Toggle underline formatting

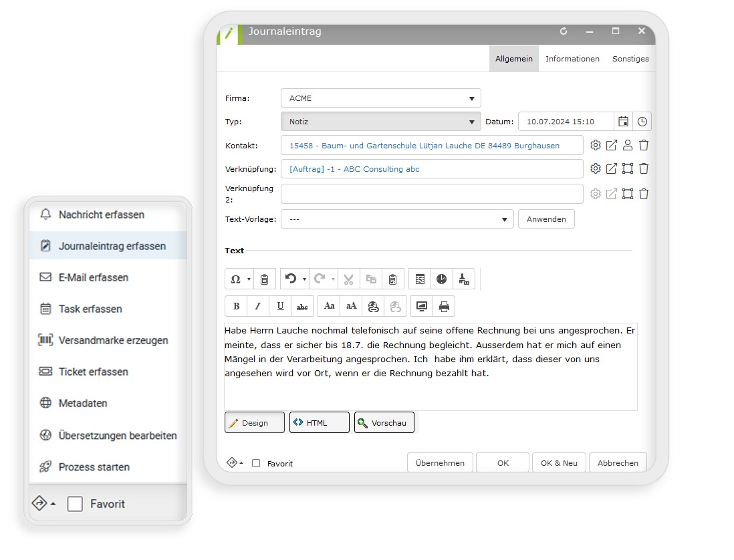(280, 306)
